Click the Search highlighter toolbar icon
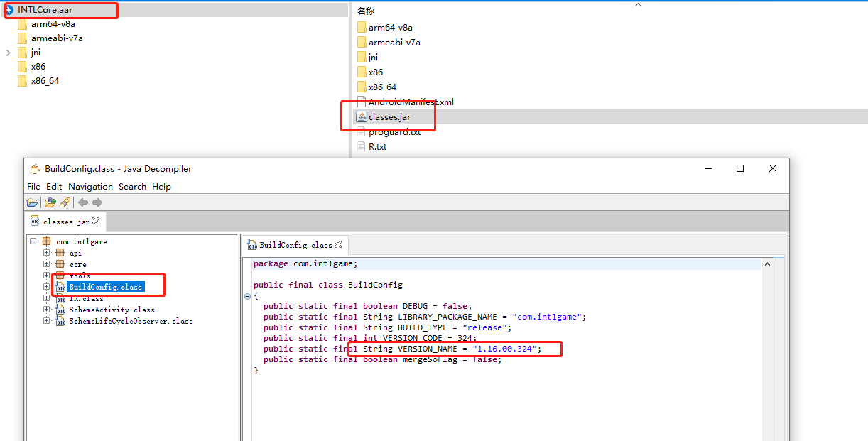868x441 pixels. click(x=65, y=202)
